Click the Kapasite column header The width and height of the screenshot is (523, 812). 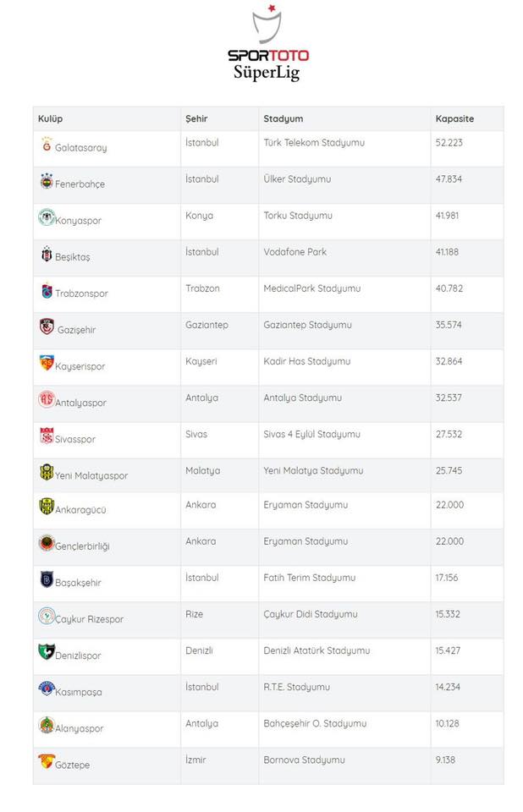coord(454,118)
